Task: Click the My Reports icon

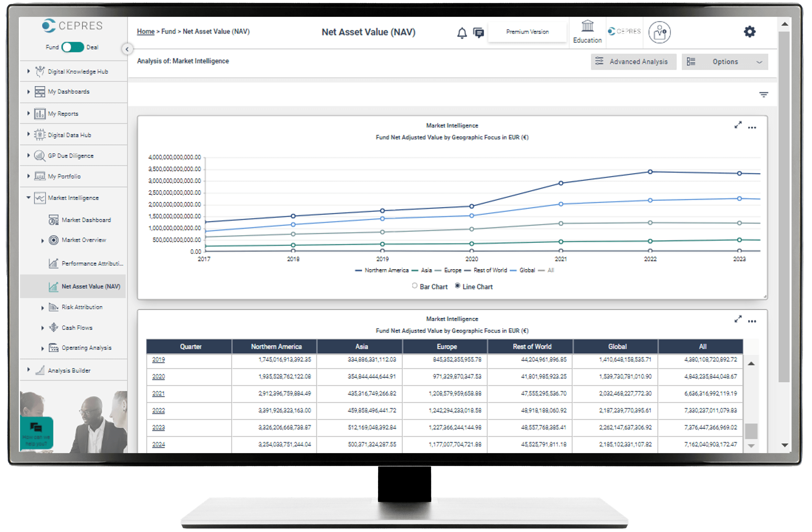Action: (x=40, y=114)
